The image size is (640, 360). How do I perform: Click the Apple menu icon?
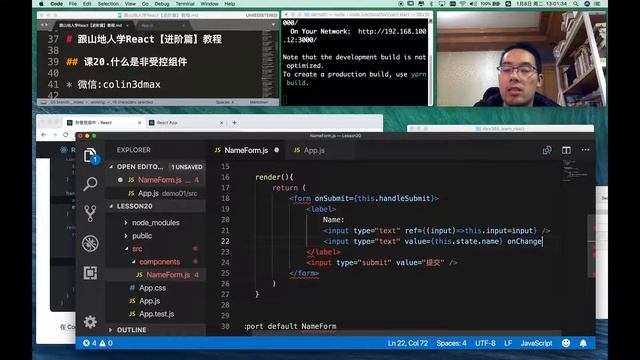click(41, 4)
